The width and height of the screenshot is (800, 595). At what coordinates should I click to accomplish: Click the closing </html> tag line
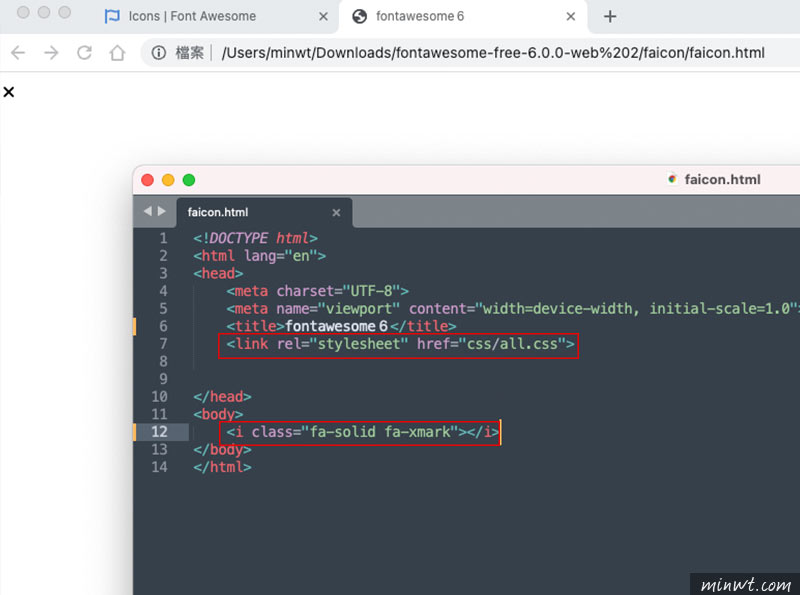click(222, 467)
